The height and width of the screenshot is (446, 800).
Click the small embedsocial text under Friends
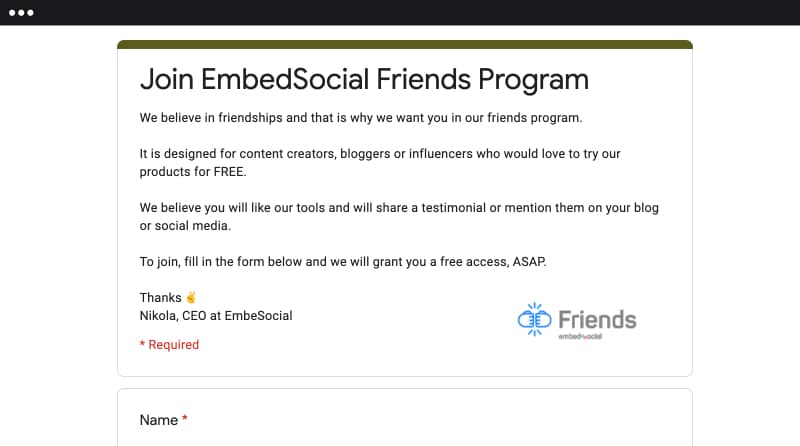pyautogui.click(x=580, y=336)
